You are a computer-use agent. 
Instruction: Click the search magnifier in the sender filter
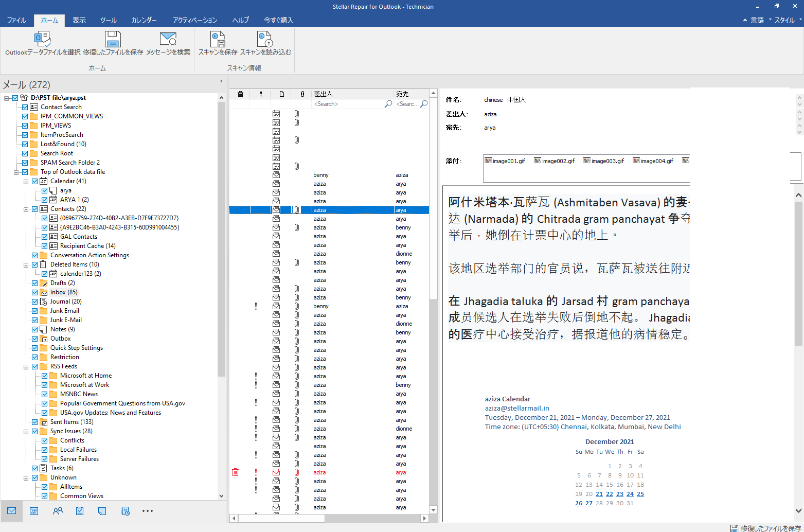pos(388,104)
